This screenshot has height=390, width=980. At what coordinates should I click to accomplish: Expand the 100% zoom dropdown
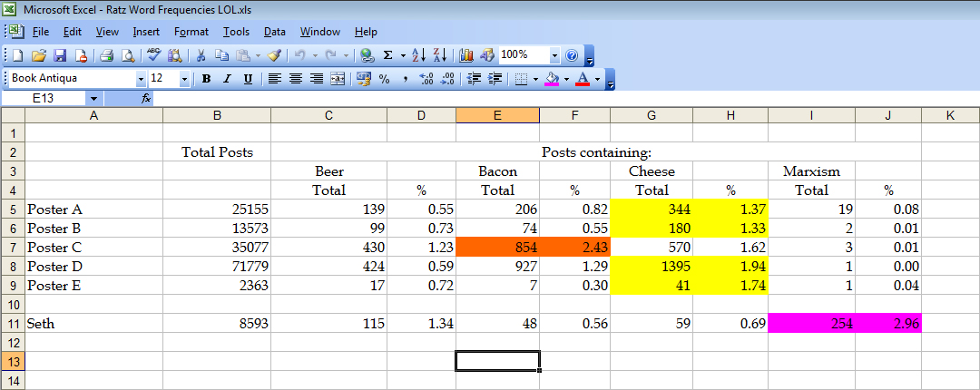[554, 55]
